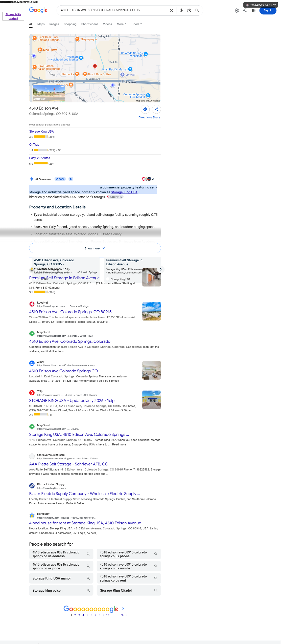
Task: Open 'Premium Self Storage in Edison Avenue' result
Action: point(64,278)
